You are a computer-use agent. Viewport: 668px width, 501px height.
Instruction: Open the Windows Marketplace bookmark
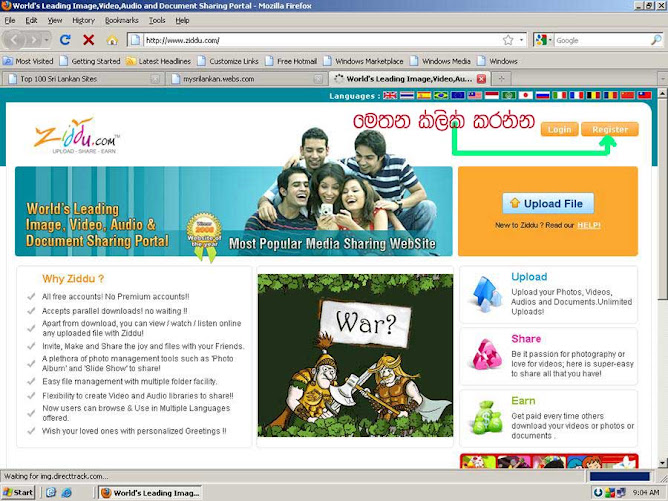click(x=363, y=61)
